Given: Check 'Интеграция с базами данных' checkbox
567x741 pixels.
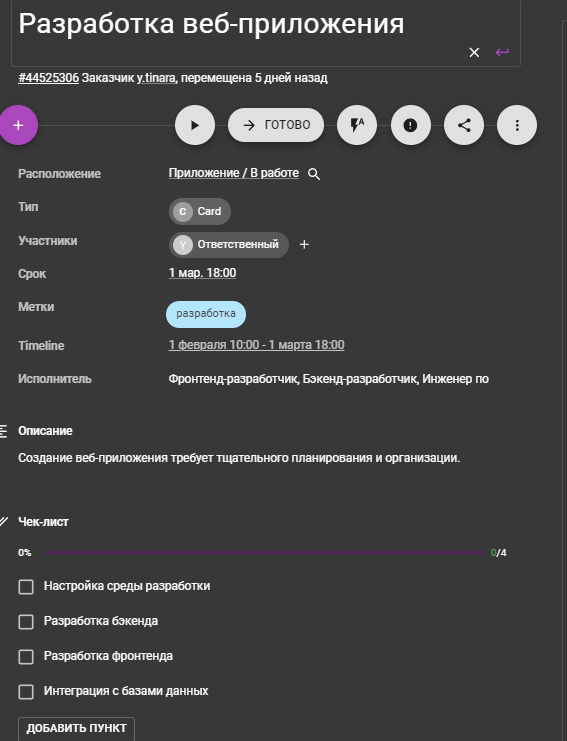Looking at the screenshot, I should point(26,692).
